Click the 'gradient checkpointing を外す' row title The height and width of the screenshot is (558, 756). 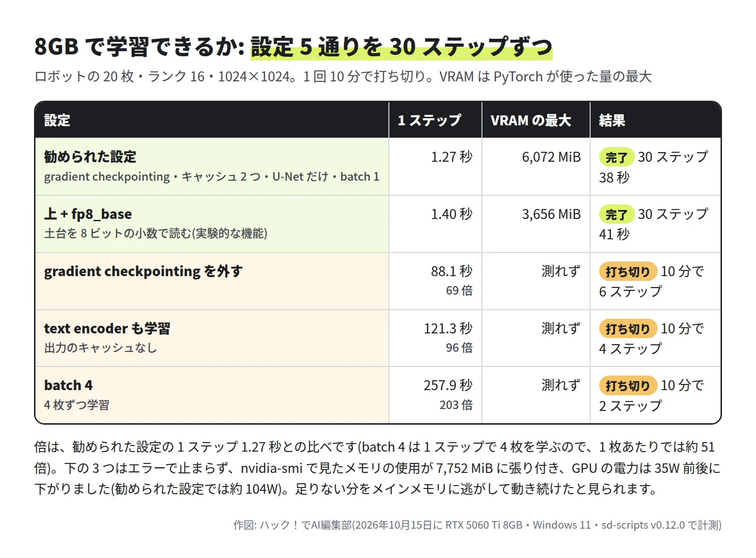point(144,271)
